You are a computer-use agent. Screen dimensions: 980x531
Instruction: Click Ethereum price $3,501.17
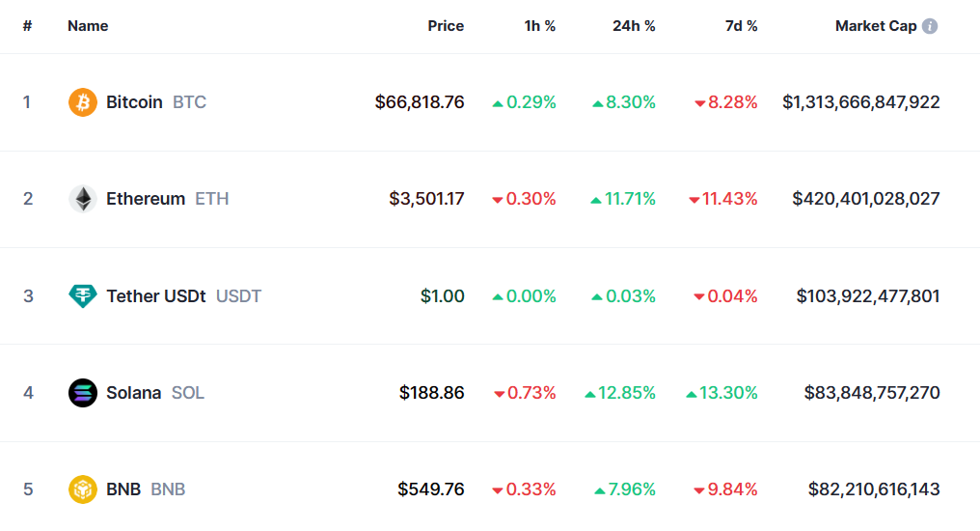click(x=426, y=199)
